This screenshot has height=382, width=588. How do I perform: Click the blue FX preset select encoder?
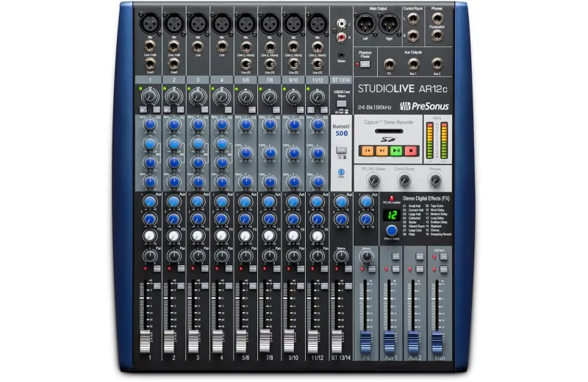point(392,230)
